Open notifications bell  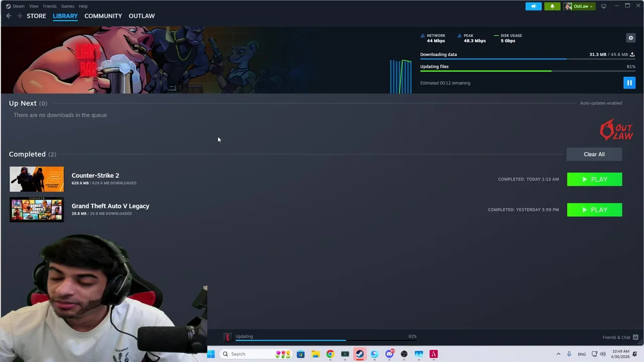(x=552, y=6)
